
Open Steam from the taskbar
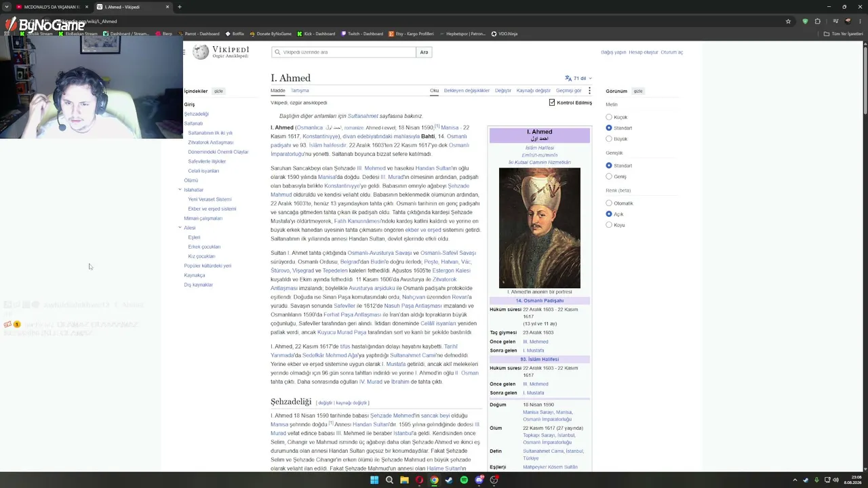[x=449, y=480]
